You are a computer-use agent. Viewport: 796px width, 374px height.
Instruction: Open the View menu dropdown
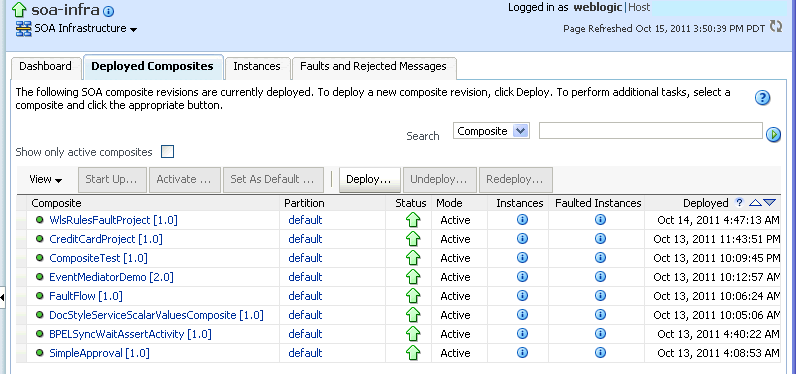click(x=46, y=179)
